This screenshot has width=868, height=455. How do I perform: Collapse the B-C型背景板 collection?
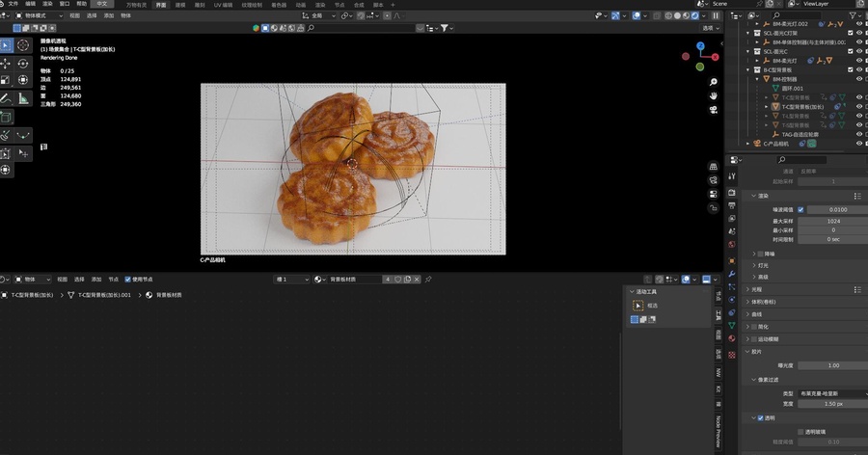point(747,70)
